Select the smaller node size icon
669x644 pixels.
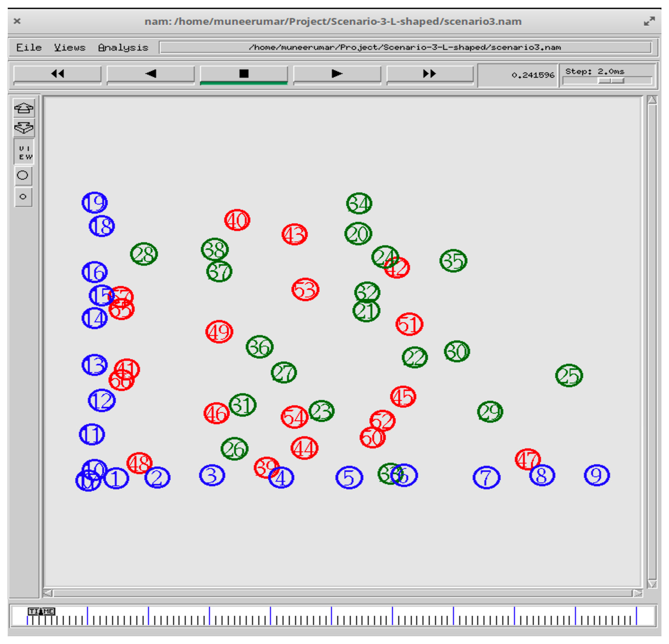23,197
